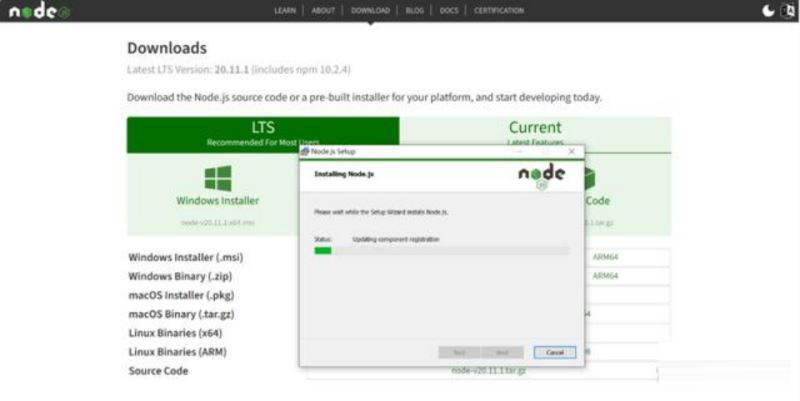
Task: Click the Linux Binaries (x64) row label
Action: (175, 333)
